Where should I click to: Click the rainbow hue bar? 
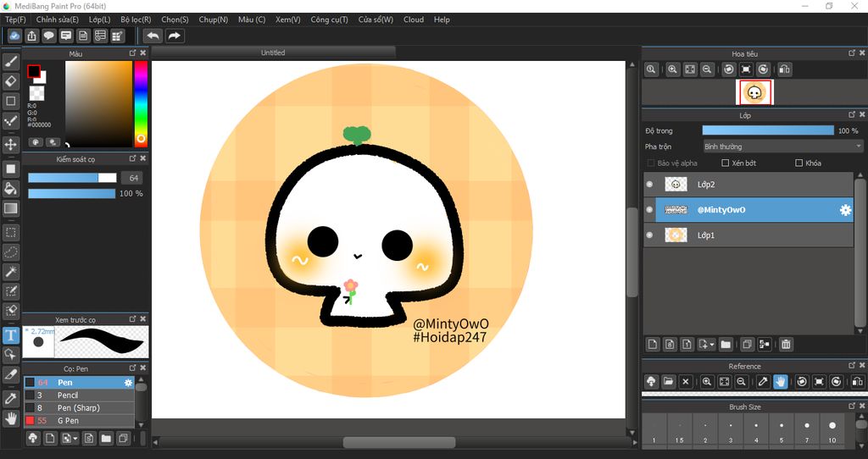coord(142,103)
